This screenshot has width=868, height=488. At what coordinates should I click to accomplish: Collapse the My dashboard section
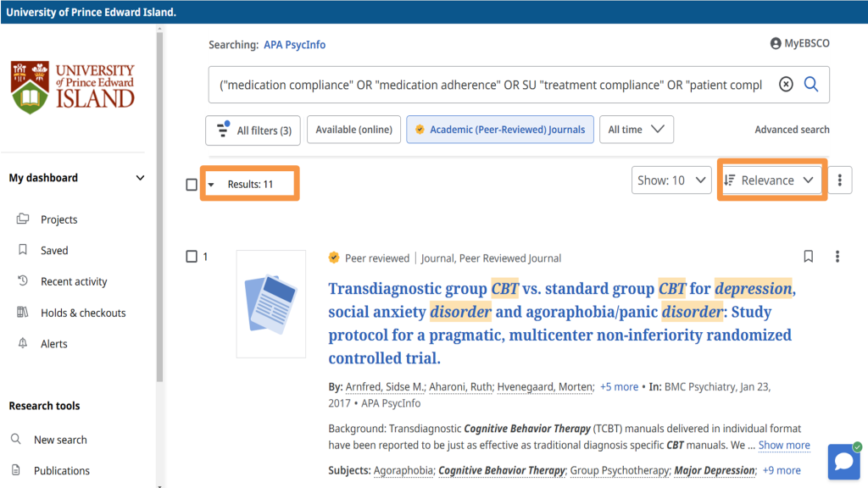coord(141,178)
